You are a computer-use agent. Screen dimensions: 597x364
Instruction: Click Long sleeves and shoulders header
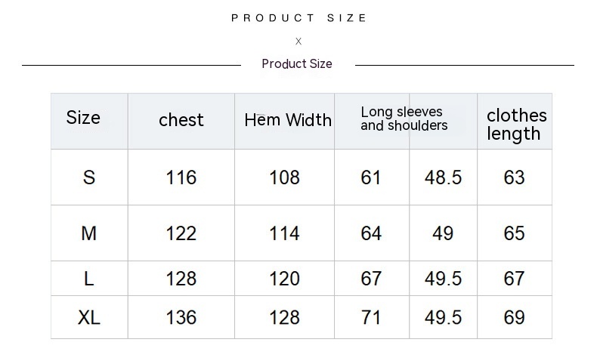[x=404, y=119]
